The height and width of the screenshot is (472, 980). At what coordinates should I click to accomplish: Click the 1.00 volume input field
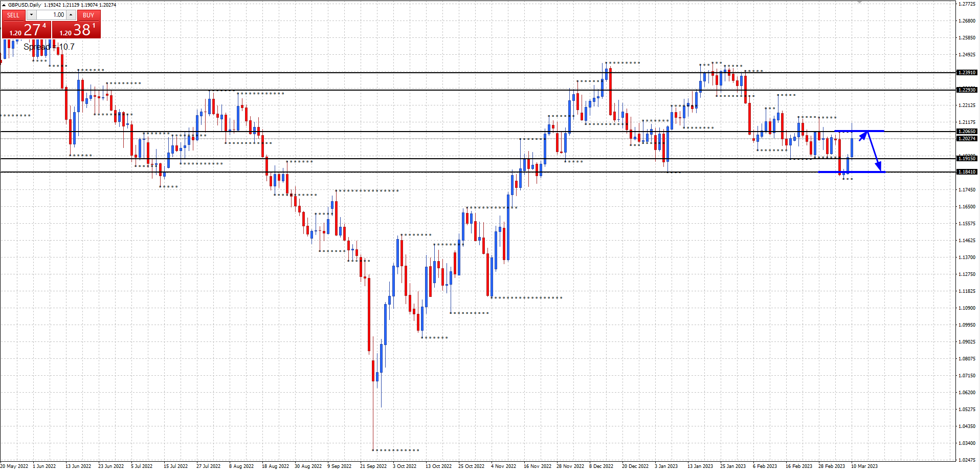[51, 15]
